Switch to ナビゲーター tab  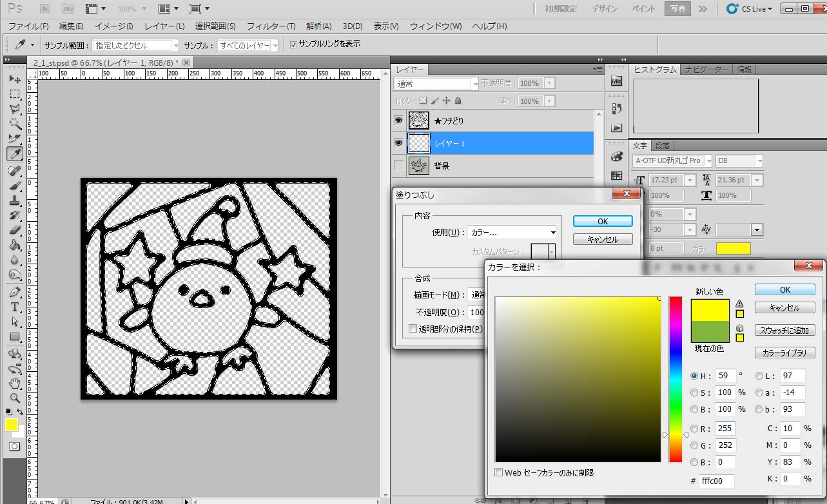coord(706,69)
